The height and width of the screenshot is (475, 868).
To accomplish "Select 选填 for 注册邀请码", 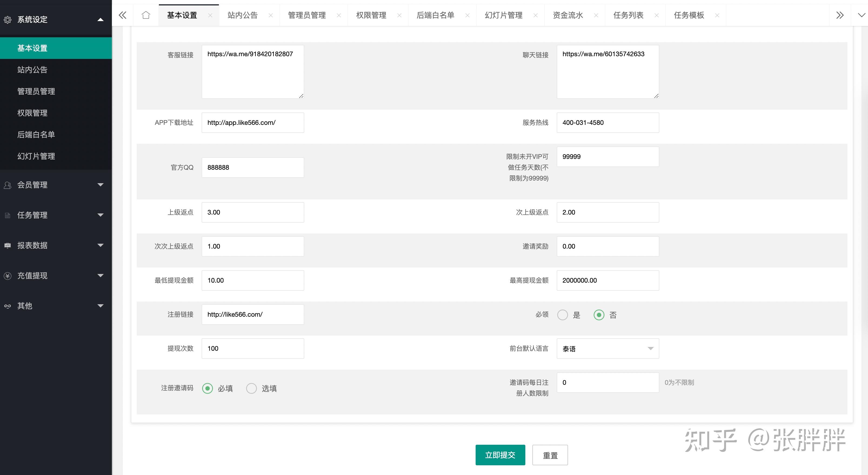I will tap(251, 389).
